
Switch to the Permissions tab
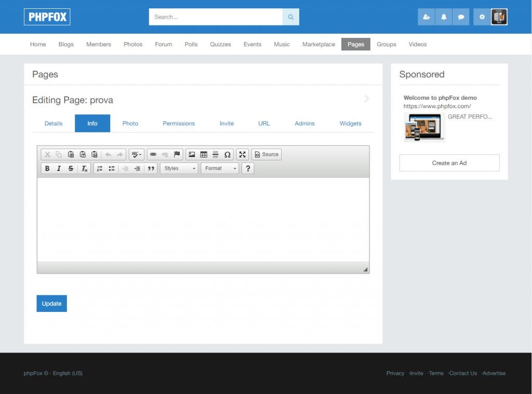[179, 123]
